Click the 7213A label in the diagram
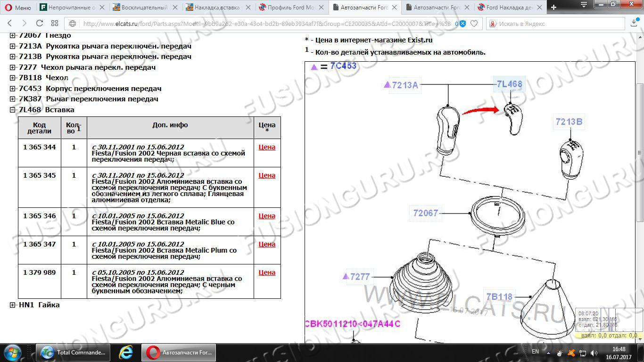Viewport: 644px width, 362px height. (405, 85)
